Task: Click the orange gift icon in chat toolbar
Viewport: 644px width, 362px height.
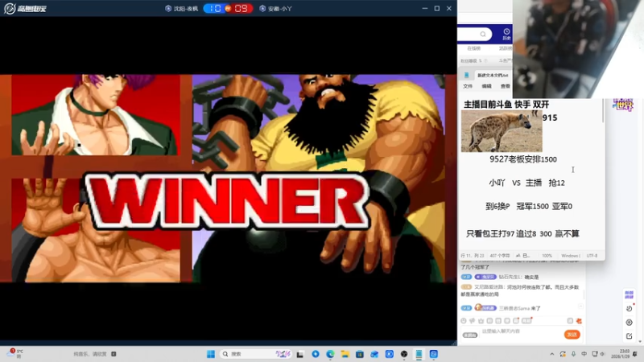Action: (579, 321)
